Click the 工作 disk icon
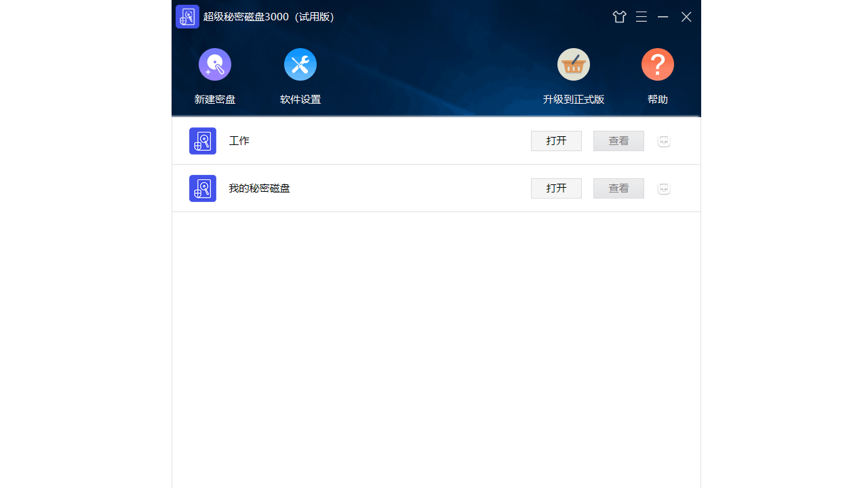This screenshot has height=488, width=868. (x=203, y=141)
